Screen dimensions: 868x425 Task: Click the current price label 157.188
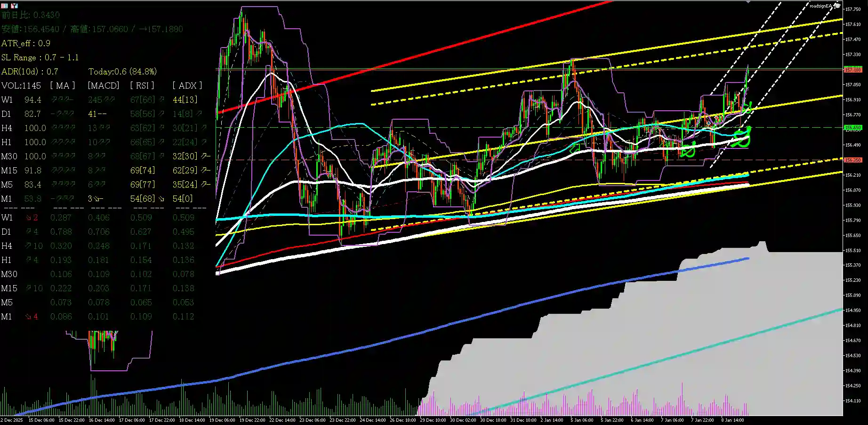[x=852, y=70]
